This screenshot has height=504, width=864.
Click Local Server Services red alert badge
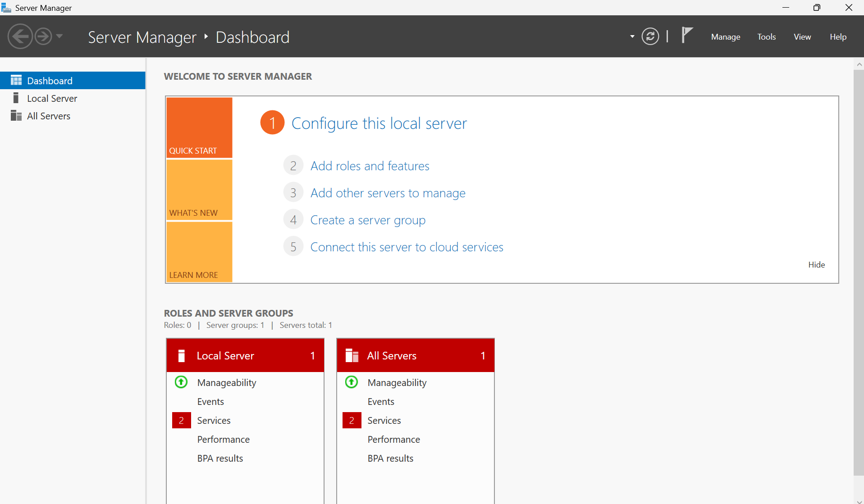[181, 420]
